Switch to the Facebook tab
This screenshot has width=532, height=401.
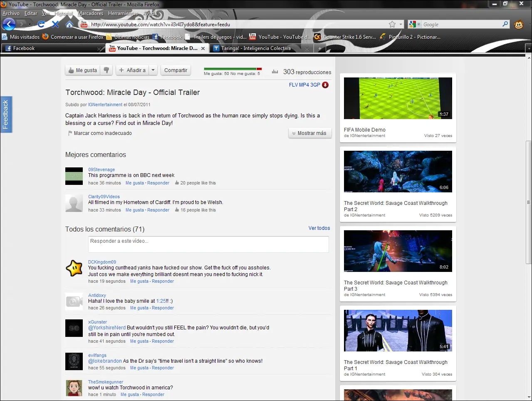pos(53,48)
